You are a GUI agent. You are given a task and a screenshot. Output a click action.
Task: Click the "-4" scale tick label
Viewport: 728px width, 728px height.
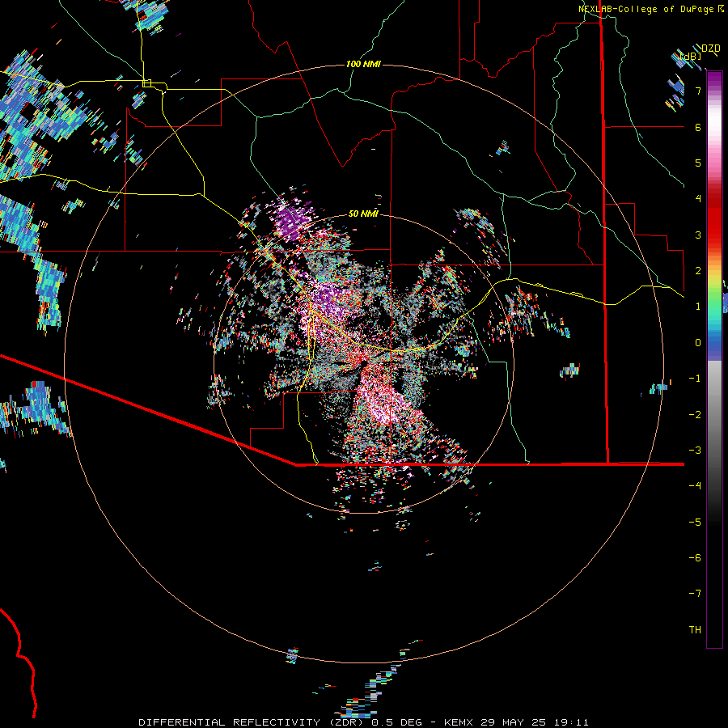coord(695,485)
